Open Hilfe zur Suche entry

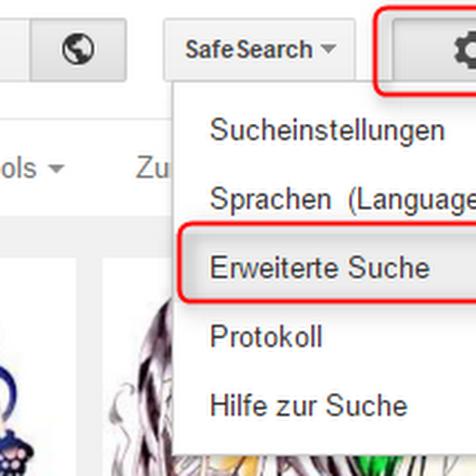tap(309, 405)
